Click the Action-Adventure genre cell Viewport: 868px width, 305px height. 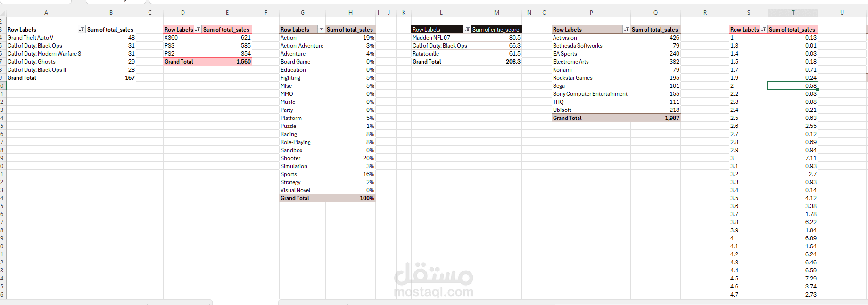(303, 46)
